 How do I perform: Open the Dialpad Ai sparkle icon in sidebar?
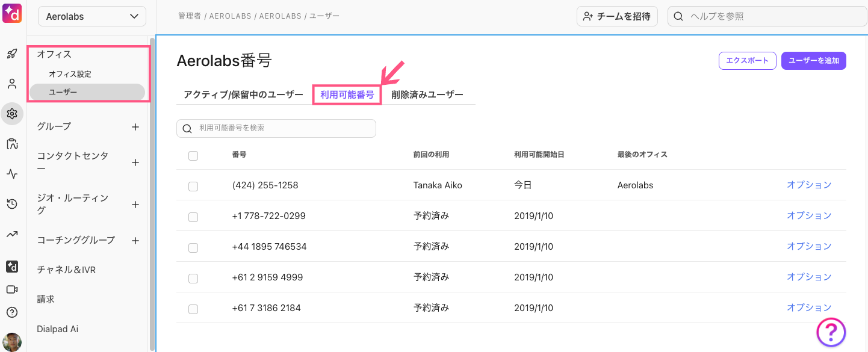pos(11,267)
